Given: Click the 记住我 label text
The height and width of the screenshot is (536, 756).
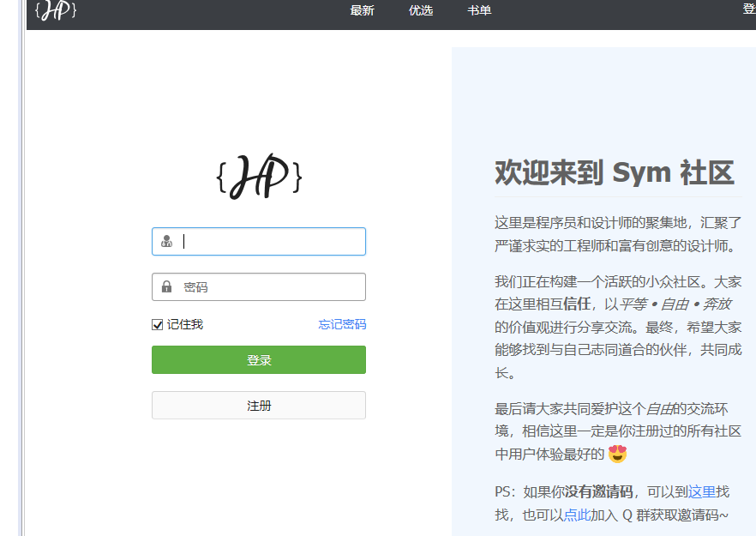Looking at the screenshot, I should coord(185,324).
